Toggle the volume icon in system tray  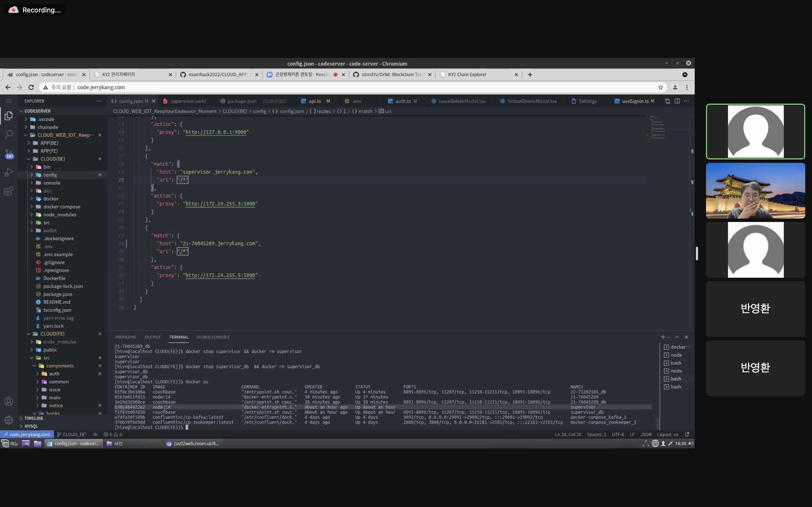point(690,444)
